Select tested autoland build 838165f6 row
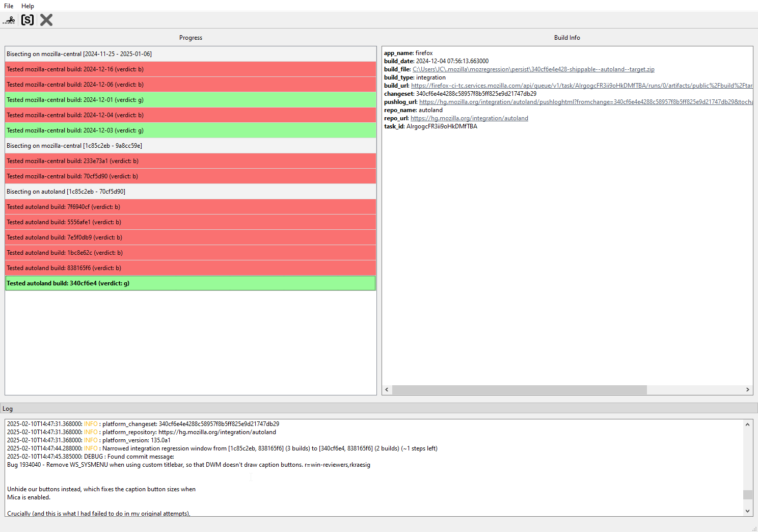The image size is (758, 532). 191,268
